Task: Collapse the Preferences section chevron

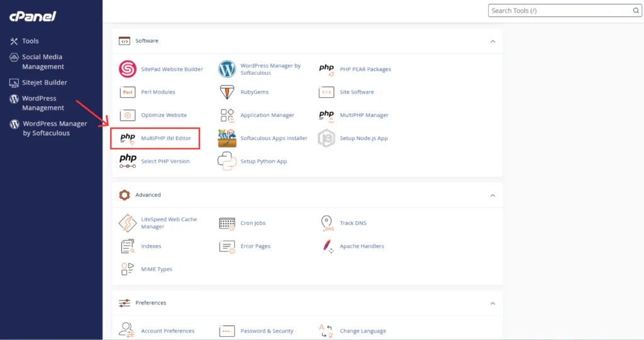Action: coord(492,303)
